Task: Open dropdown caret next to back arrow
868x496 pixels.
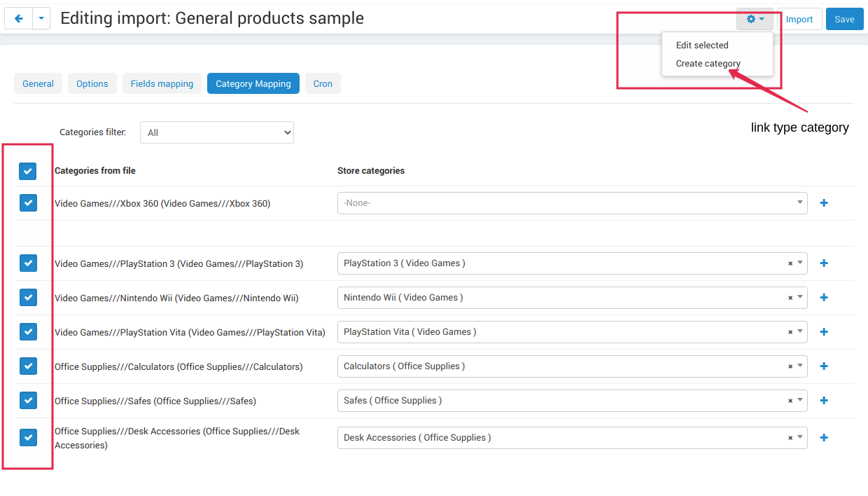Action: click(x=41, y=19)
